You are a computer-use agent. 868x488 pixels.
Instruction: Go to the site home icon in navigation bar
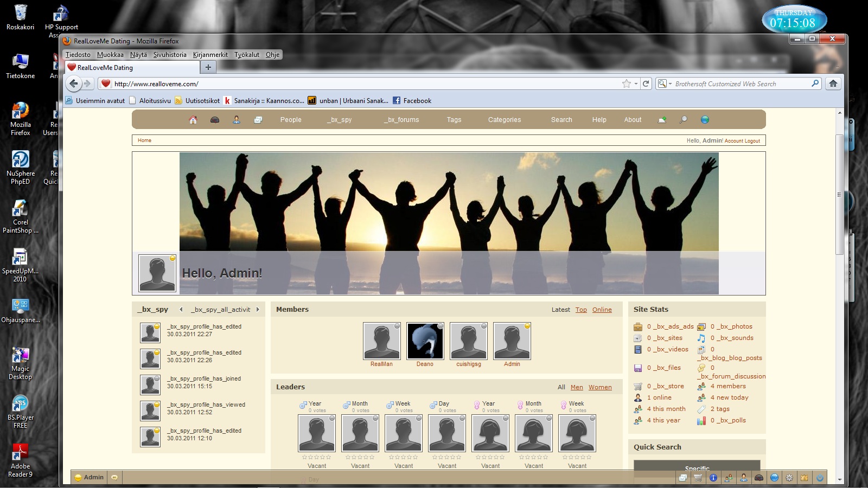(193, 120)
